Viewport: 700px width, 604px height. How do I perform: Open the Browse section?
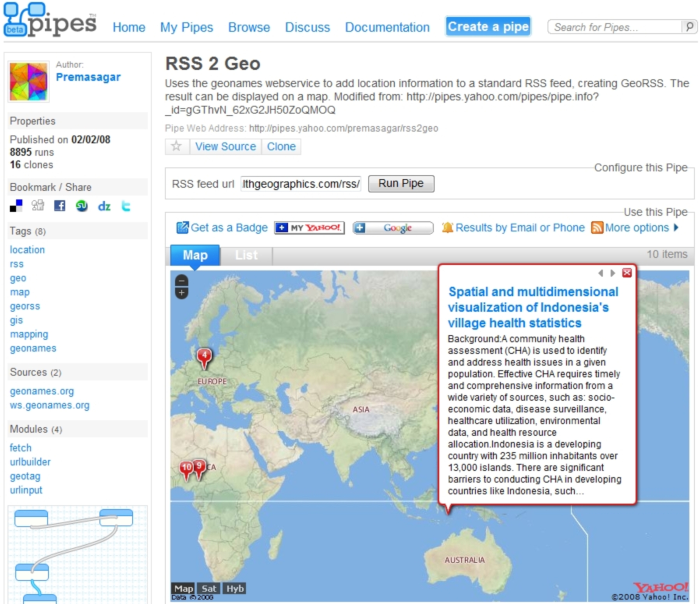249,27
